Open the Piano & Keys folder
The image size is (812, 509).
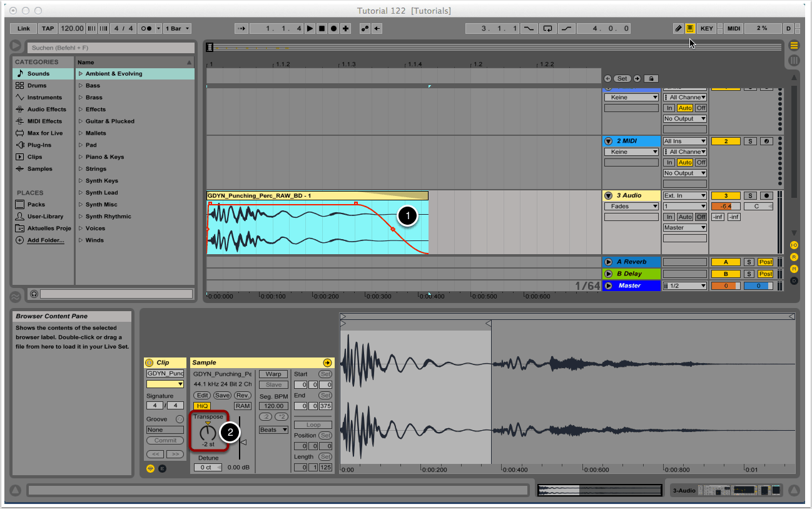pos(104,157)
